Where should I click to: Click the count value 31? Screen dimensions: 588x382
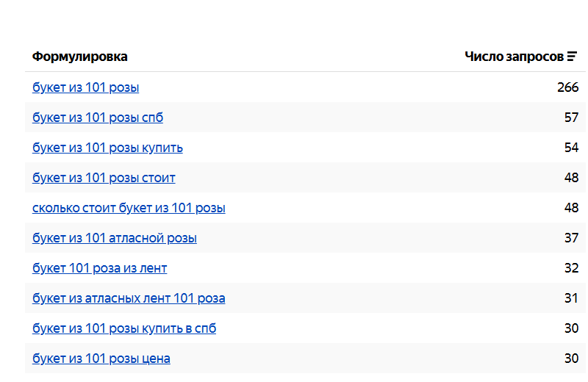click(571, 298)
